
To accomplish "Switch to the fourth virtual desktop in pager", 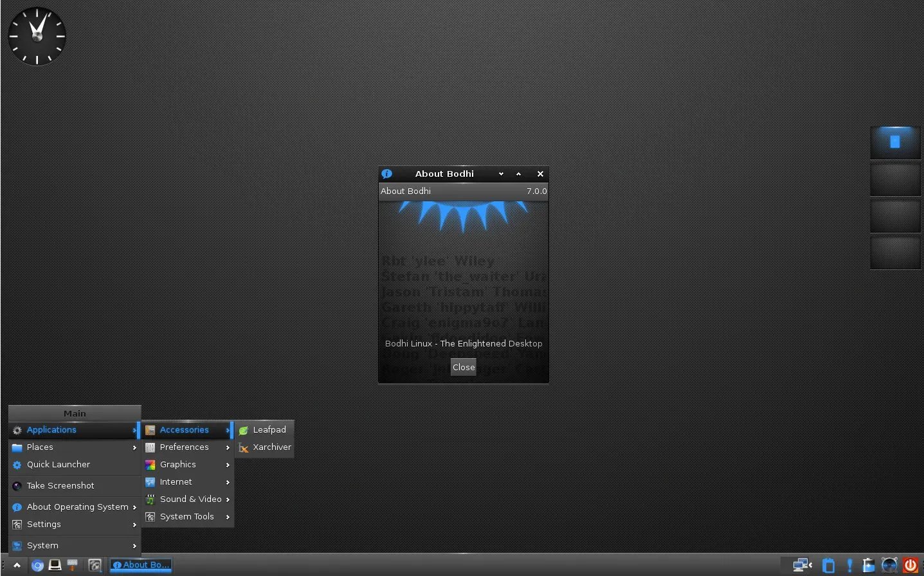I will [x=895, y=253].
